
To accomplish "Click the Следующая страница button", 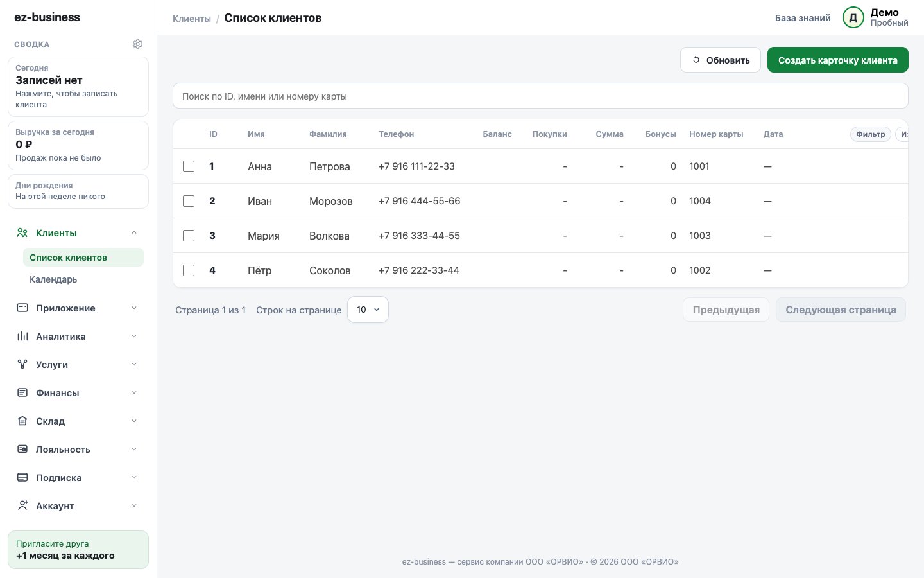I will click(841, 310).
